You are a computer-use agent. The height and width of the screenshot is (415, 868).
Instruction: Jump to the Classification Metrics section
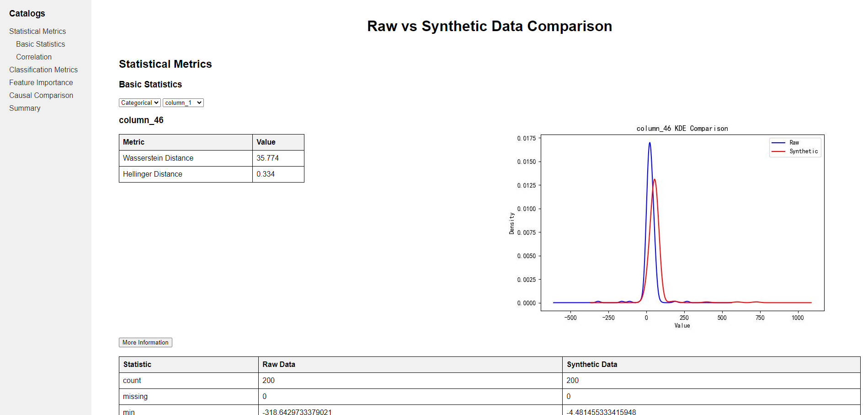pos(43,70)
